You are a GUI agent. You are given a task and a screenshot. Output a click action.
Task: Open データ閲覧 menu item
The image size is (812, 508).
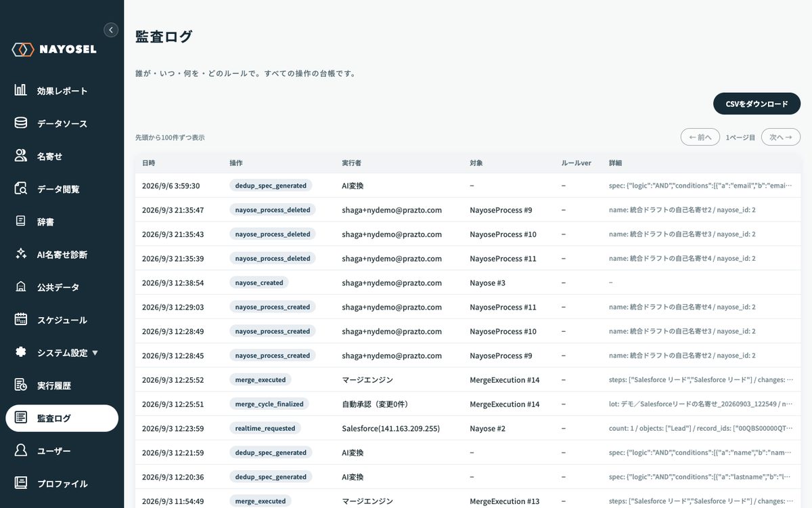(x=62, y=189)
